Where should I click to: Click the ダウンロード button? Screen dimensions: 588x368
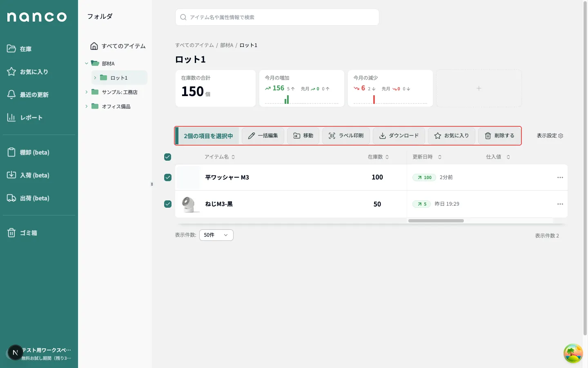[399, 136]
